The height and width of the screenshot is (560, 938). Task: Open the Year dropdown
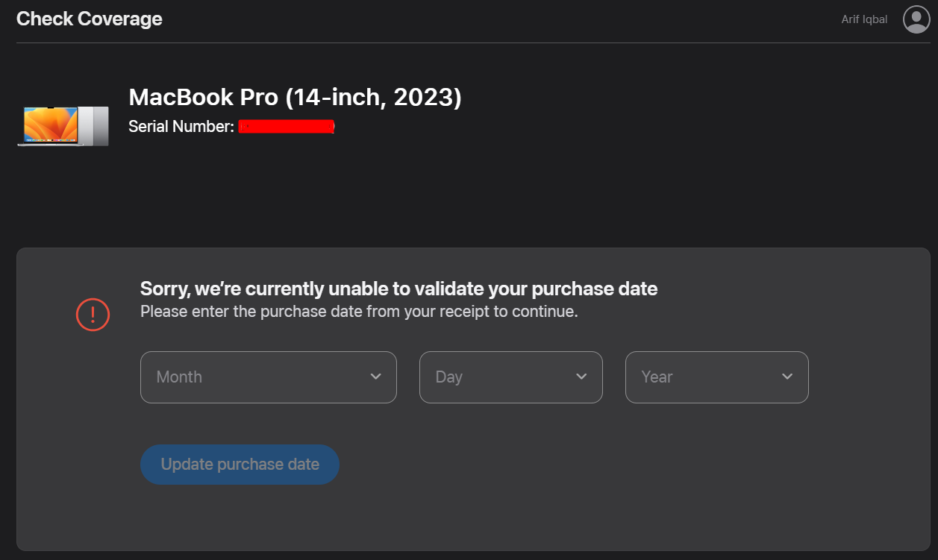[x=716, y=377]
